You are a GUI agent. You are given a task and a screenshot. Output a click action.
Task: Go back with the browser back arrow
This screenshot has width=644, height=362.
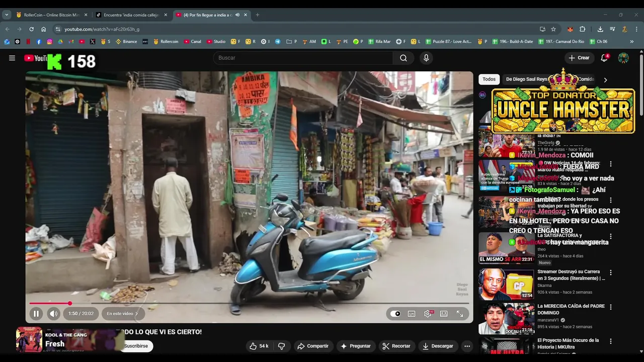(x=7, y=29)
